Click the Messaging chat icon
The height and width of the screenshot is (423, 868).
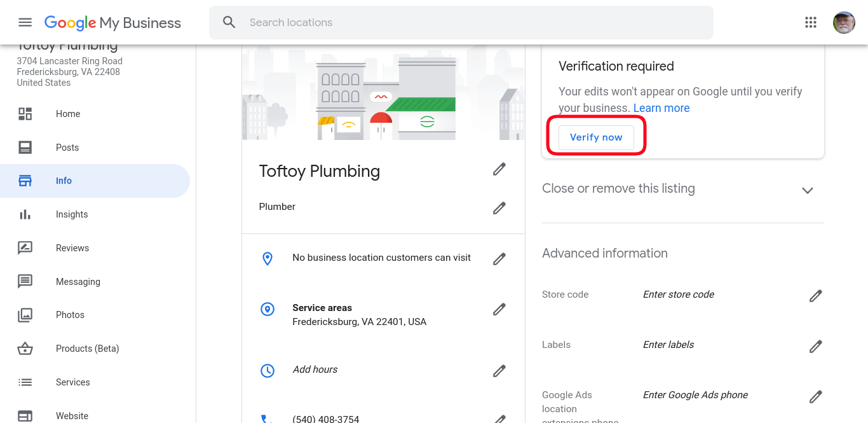click(25, 281)
